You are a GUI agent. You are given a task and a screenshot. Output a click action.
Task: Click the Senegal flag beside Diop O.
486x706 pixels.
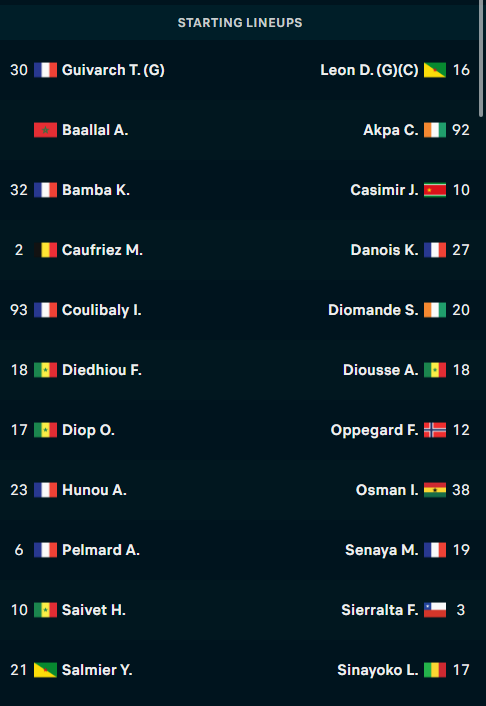coord(45,430)
